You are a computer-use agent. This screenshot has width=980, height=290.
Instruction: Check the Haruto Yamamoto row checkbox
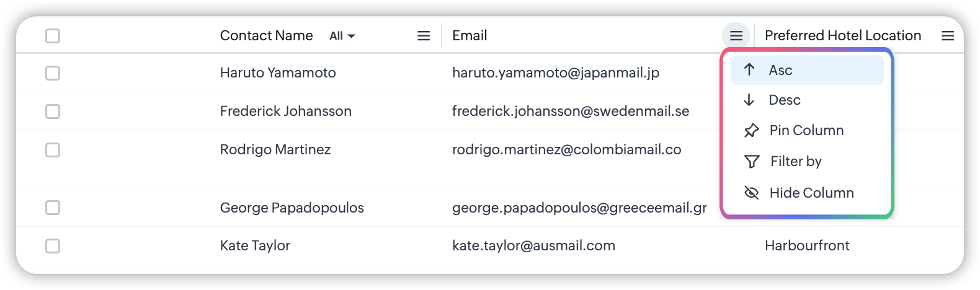(x=53, y=73)
